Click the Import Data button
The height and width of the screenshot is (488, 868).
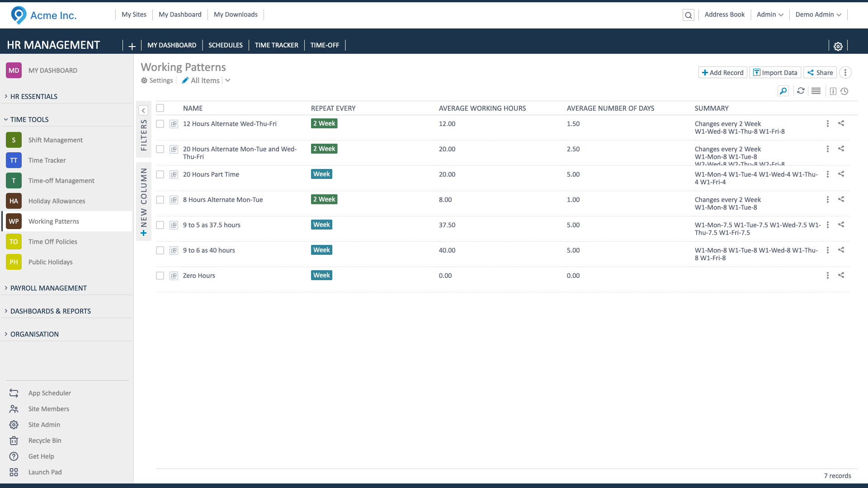[x=775, y=73]
